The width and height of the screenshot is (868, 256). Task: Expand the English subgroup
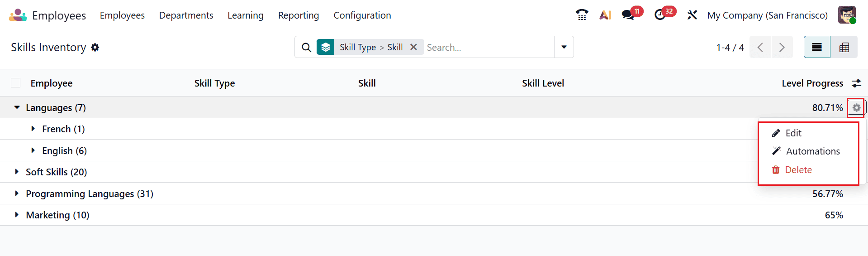[33, 150]
